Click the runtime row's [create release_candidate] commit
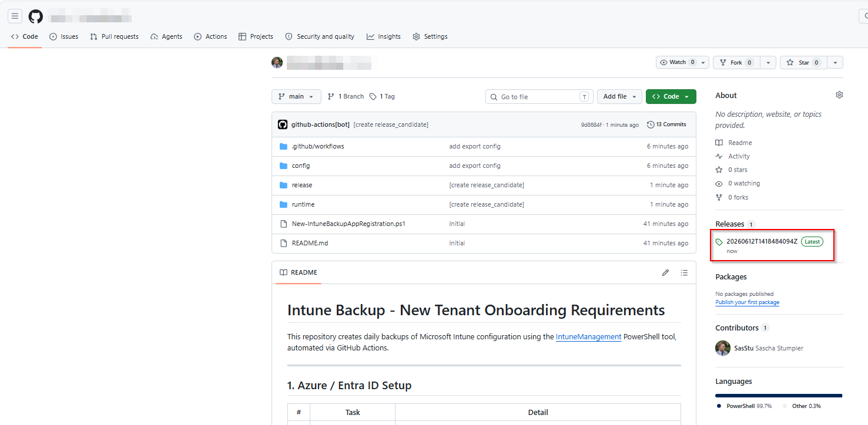This screenshot has width=868, height=425. [487, 204]
